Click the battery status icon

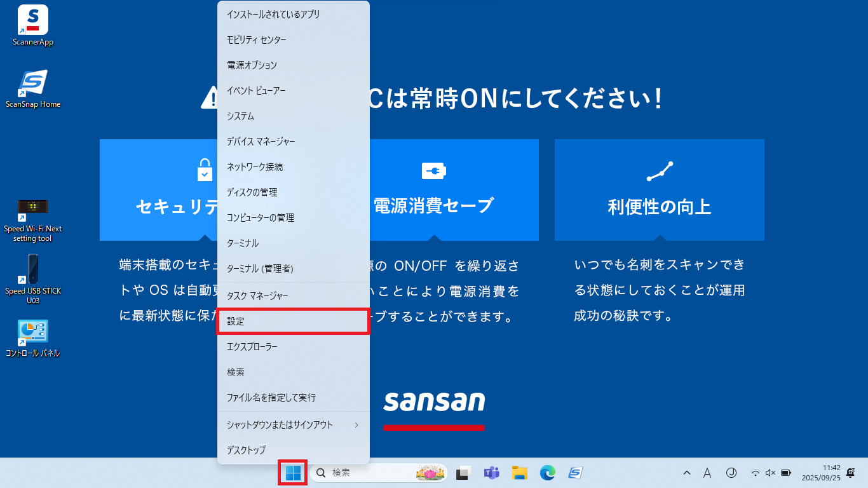pyautogui.click(x=786, y=473)
